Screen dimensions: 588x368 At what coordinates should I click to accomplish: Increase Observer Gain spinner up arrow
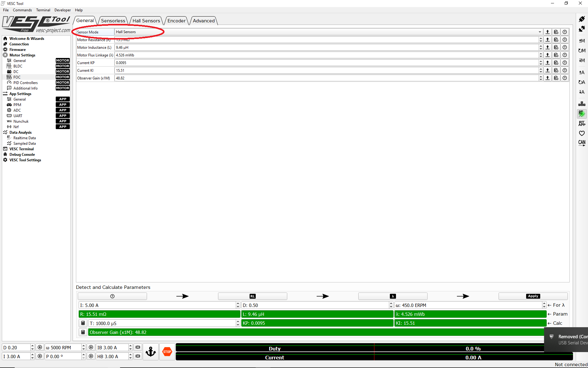coord(541,77)
